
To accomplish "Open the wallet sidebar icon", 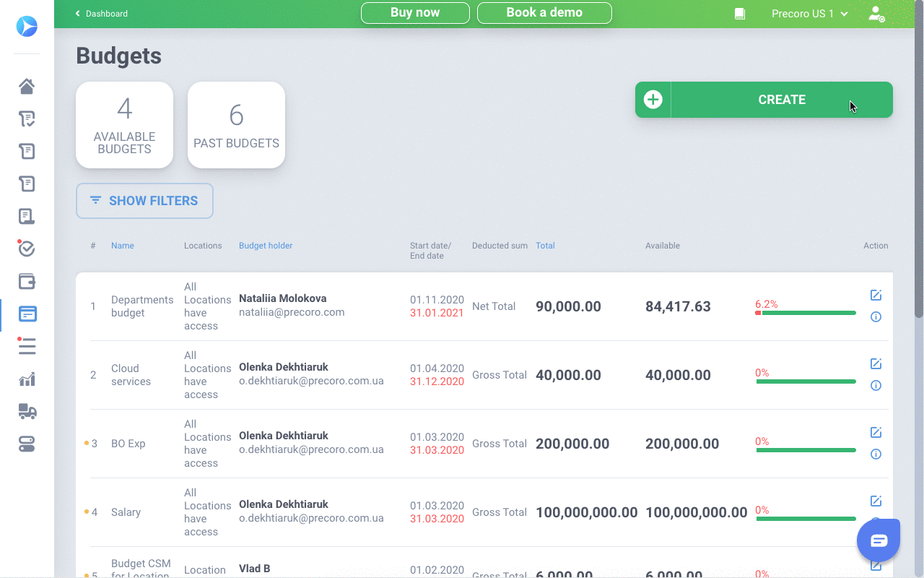I will point(27,281).
